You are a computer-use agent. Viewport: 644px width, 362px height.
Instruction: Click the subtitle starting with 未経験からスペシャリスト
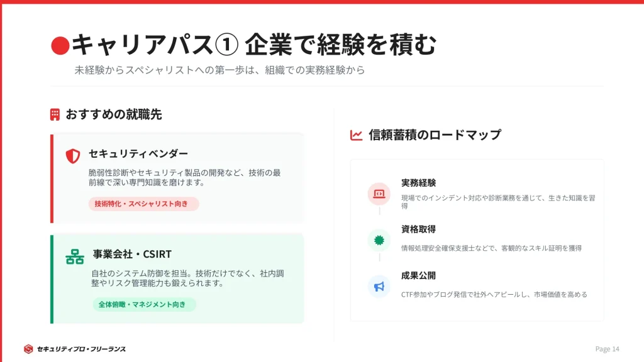(x=219, y=70)
